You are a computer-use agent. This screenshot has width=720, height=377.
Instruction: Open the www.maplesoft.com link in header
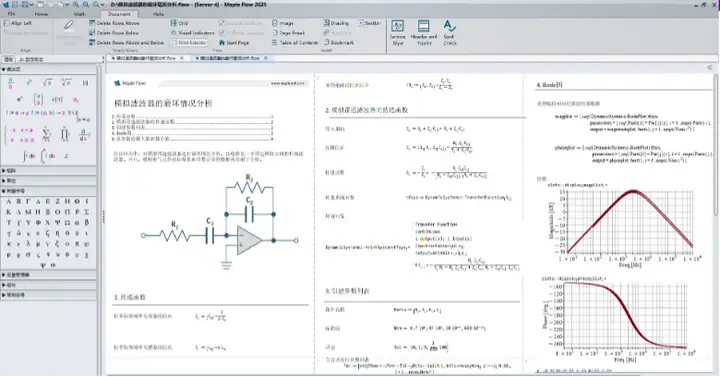click(x=287, y=83)
